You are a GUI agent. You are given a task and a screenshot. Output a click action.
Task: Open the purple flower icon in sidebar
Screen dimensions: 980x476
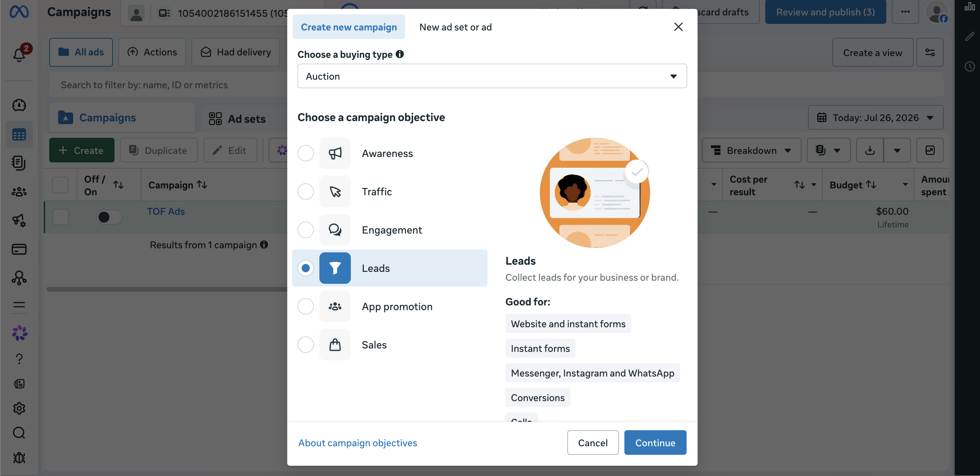[x=20, y=333]
